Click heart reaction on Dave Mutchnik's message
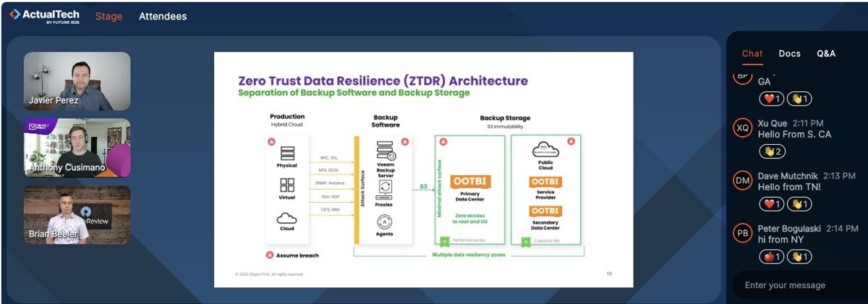Viewport: 868px width, 304px height. [771, 204]
